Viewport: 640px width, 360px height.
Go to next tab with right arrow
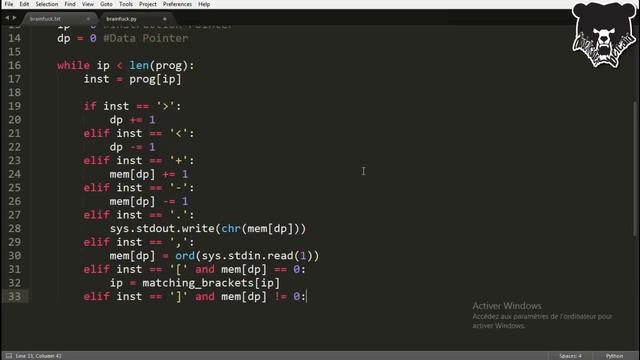click(x=14, y=18)
